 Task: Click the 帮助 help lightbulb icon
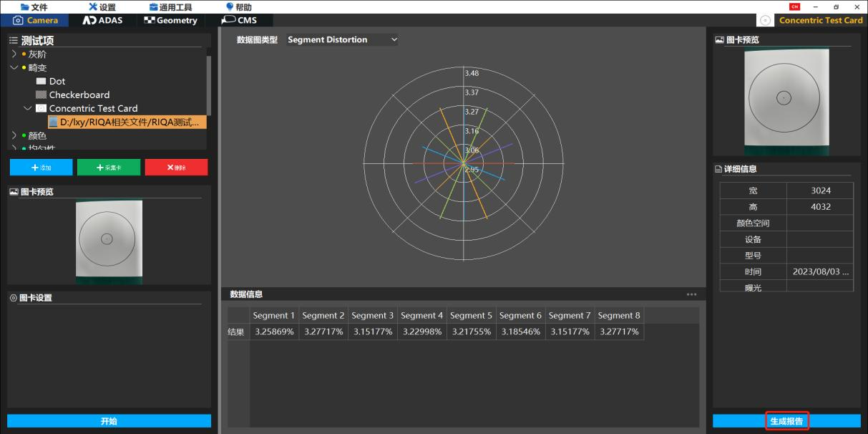(x=229, y=7)
